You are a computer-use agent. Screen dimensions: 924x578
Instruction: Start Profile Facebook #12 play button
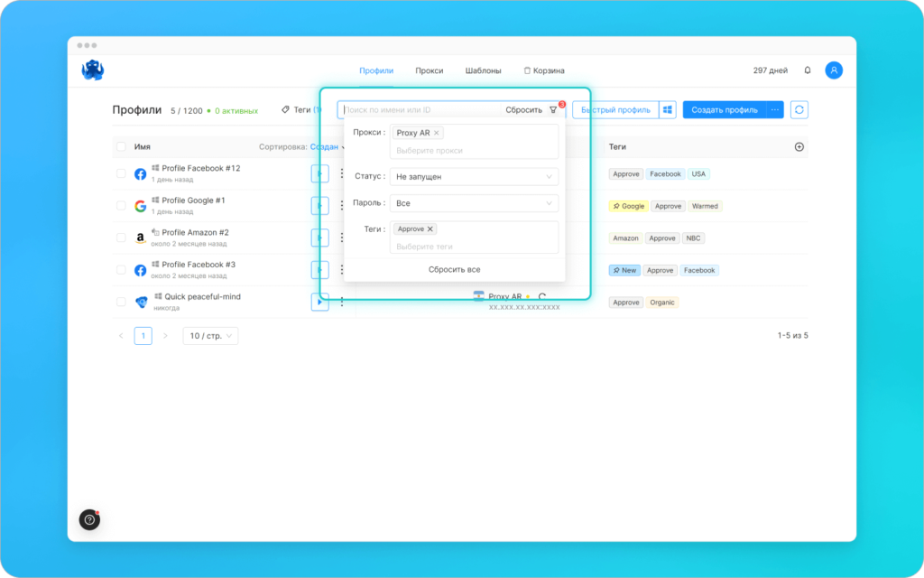(x=320, y=173)
